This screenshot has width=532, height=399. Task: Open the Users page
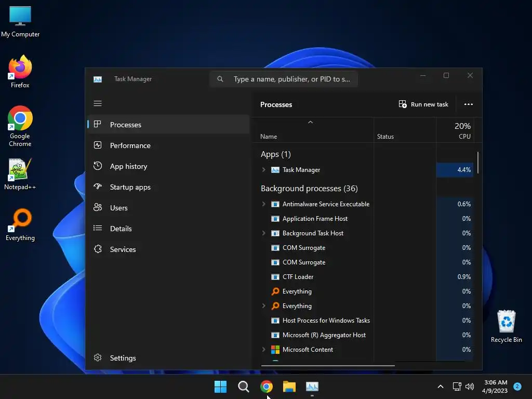pos(169,208)
